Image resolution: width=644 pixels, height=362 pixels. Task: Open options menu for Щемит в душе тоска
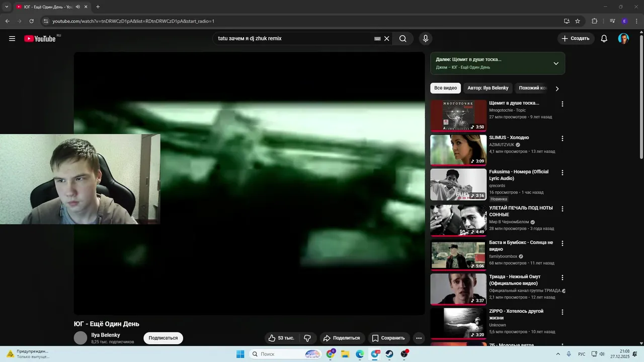pos(562,104)
